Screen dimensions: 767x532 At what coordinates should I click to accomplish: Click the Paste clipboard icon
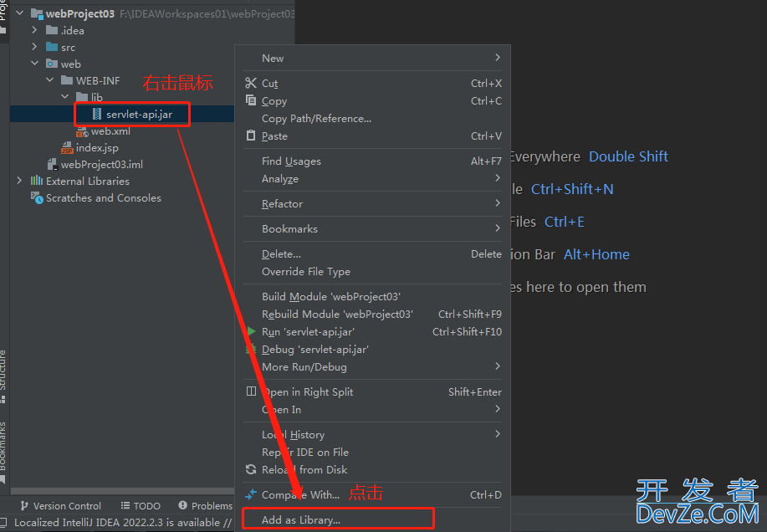(x=251, y=136)
